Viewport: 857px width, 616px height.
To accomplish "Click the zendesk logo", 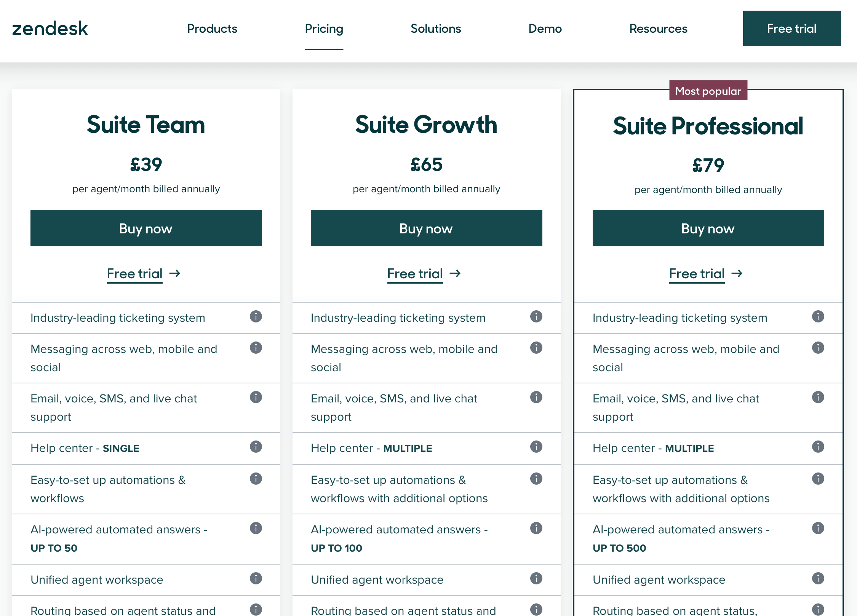I will (50, 28).
